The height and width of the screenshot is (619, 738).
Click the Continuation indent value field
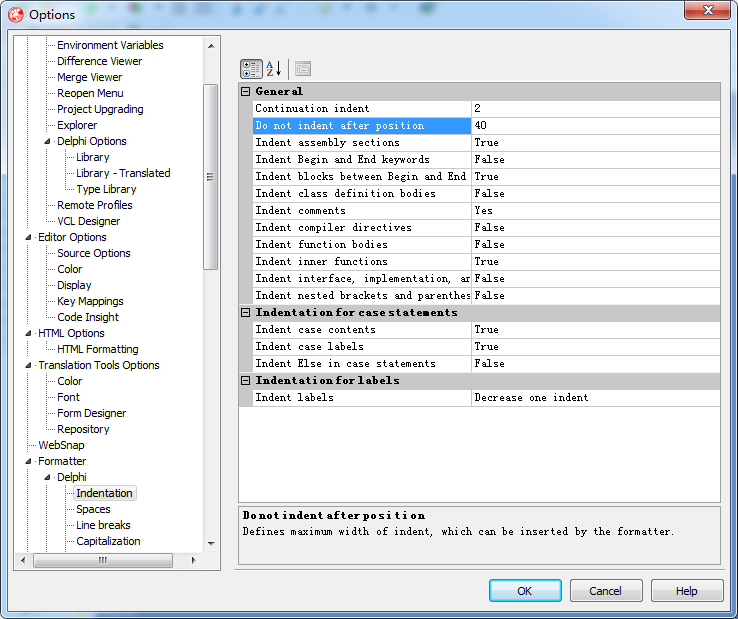[595, 108]
